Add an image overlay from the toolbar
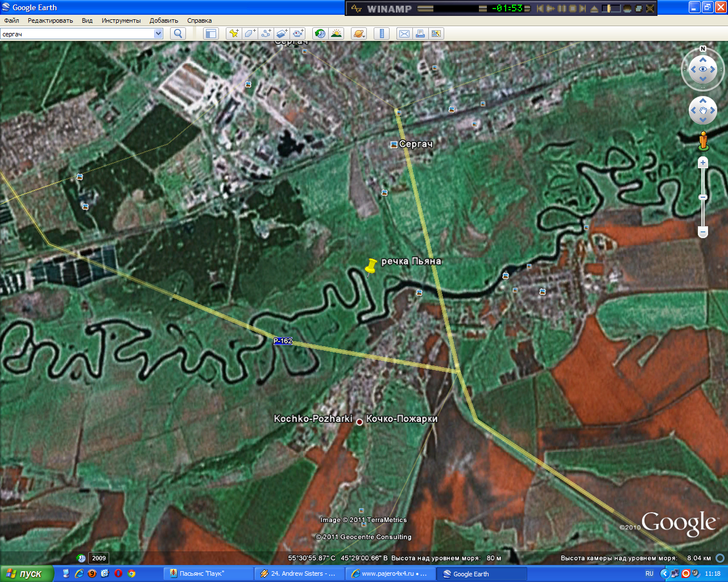Screen dimensions: 728x582 click(x=282, y=34)
